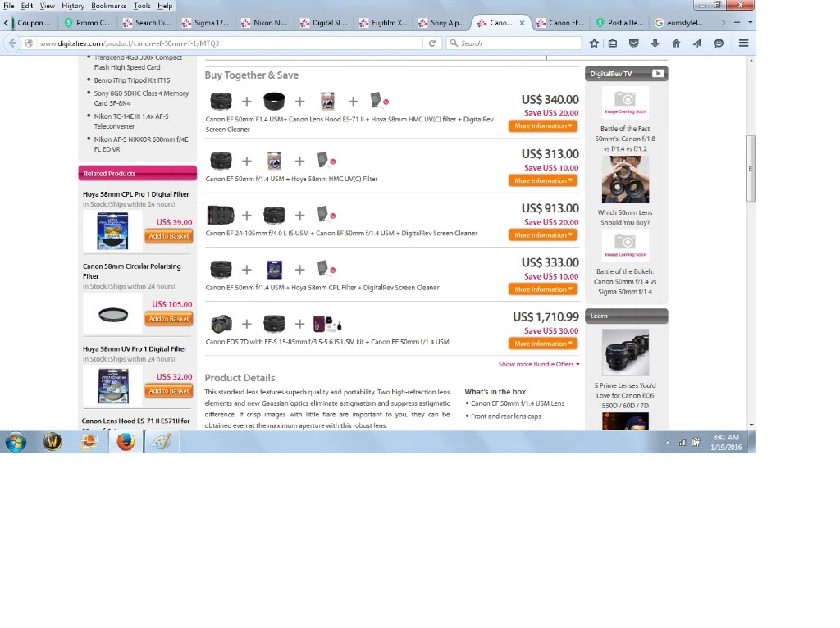840x628 pixels.
Task: Open the bookmarks list toolbar icon
Action: click(613, 43)
